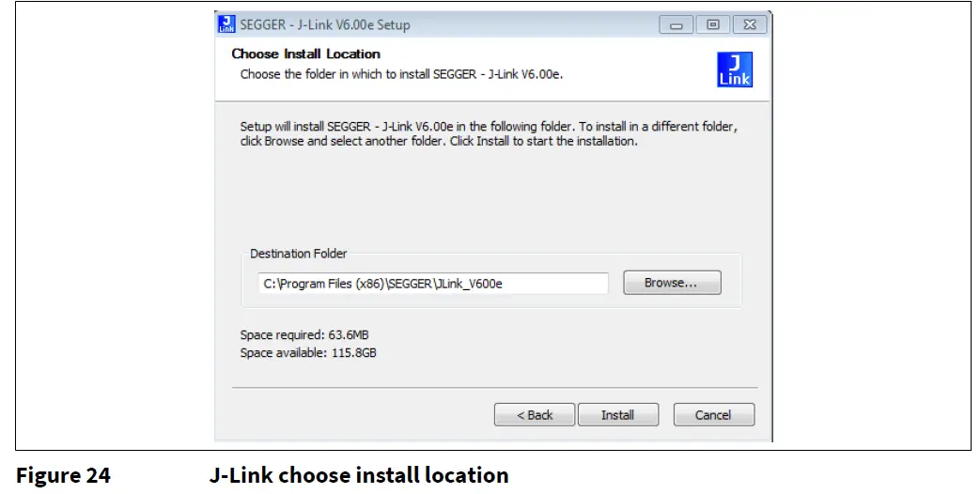Click the 'Figure 24' caption label
This screenshot has height=494, width=980.
click(x=63, y=475)
